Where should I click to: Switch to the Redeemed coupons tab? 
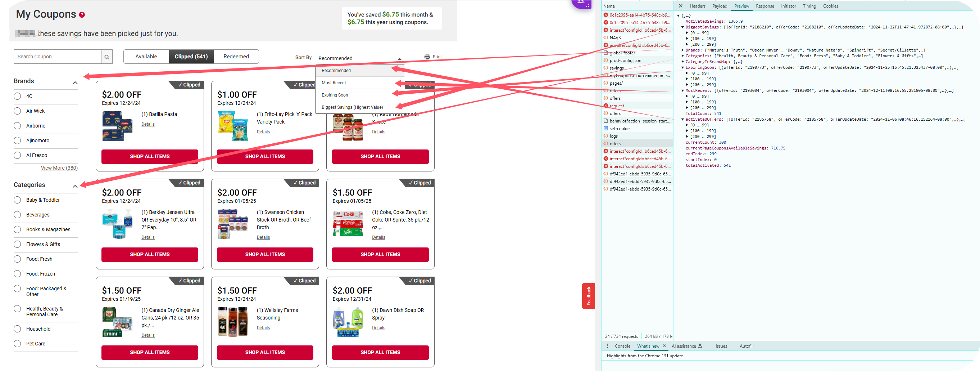tap(236, 57)
